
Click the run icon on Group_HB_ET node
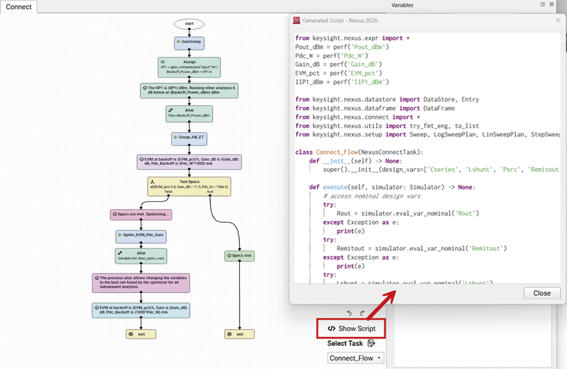coord(176,137)
